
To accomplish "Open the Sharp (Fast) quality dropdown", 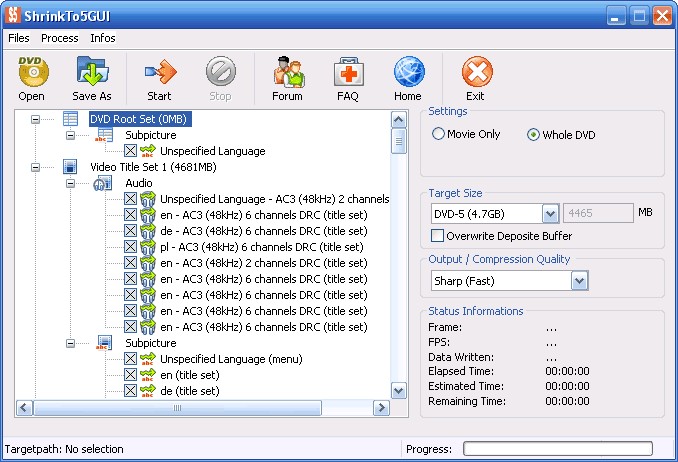I will [579, 281].
